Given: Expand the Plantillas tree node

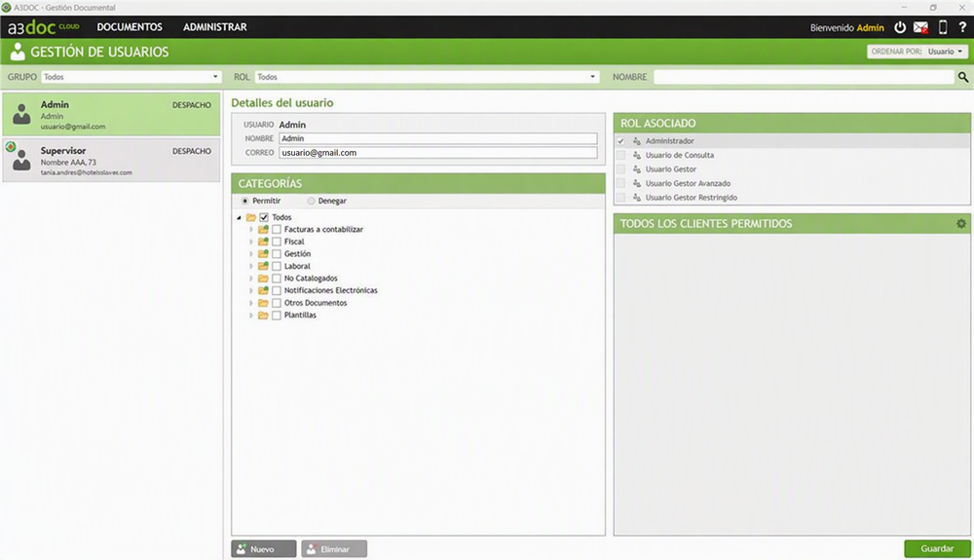Looking at the screenshot, I should click(251, 316).
